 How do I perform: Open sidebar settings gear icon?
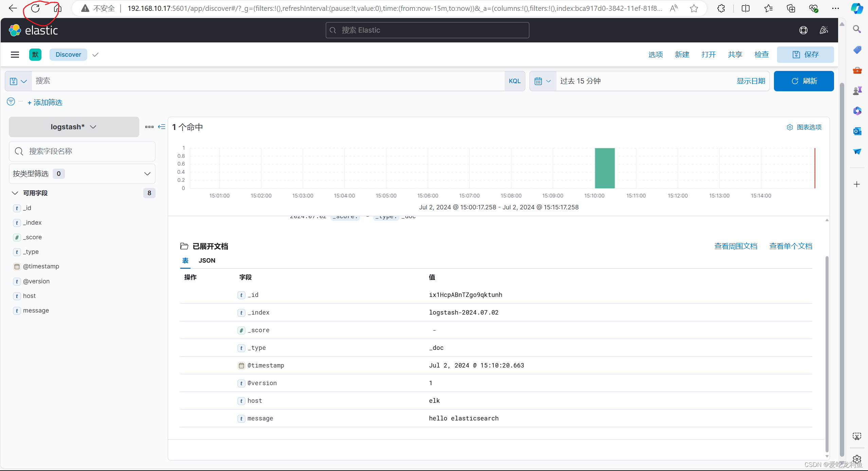pyautogui.click(x=857, y=459)
